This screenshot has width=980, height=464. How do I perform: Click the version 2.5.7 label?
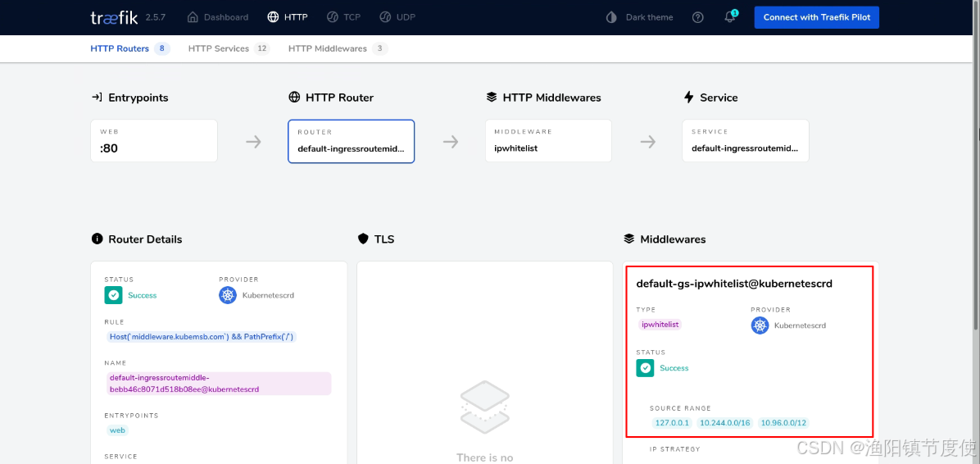(x=156, y=17)
